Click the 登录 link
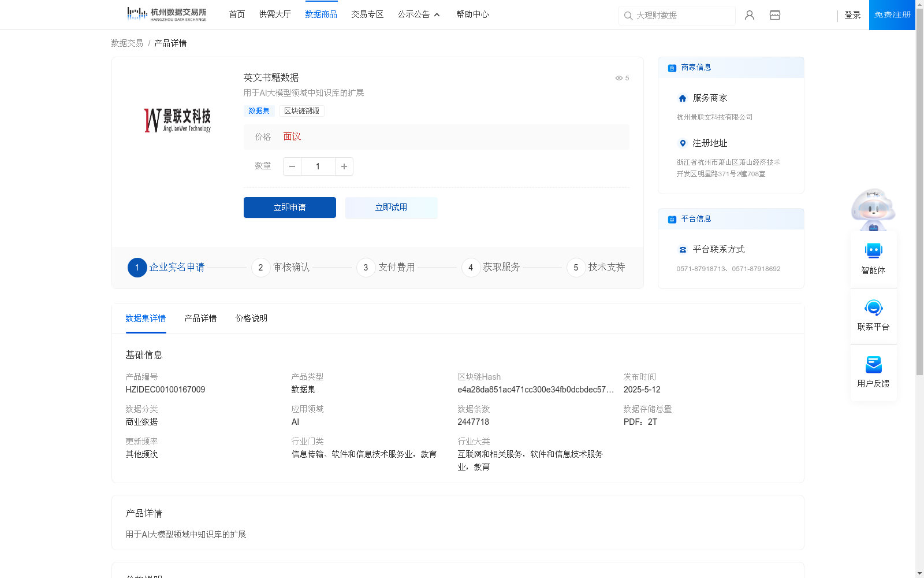Image resolution: width=924 pixels, height=578 pixels. (x=852, y=15)
